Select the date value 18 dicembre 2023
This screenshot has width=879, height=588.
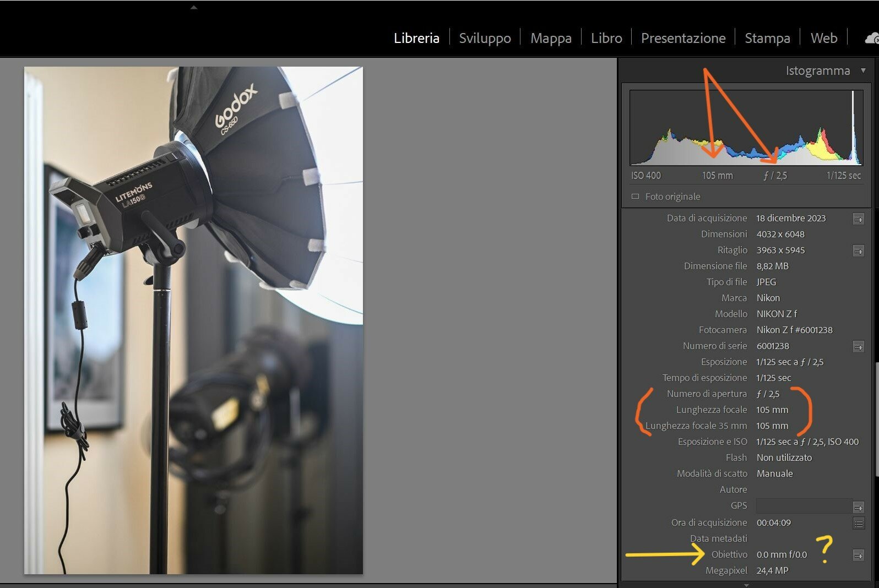click(791, 218)
